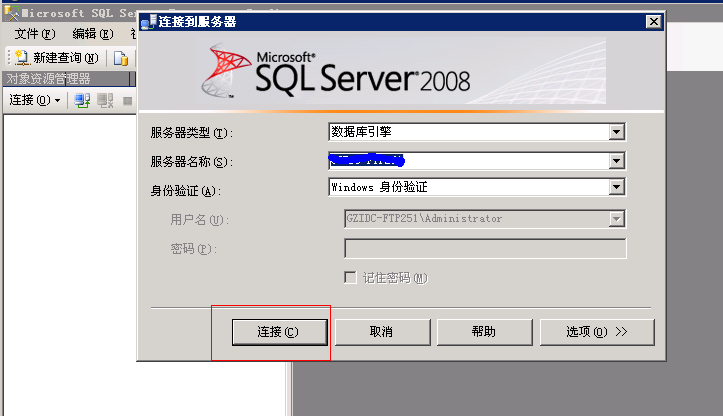
Task: Click the stop square icon in Object Explorer
Action: point(128,101)
